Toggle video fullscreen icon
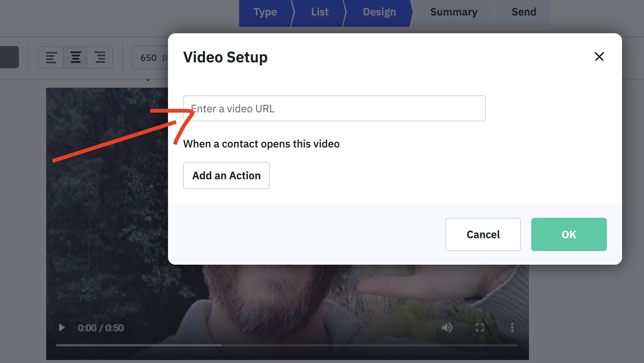This screenshot has height=363, width=644. point(480,327)
